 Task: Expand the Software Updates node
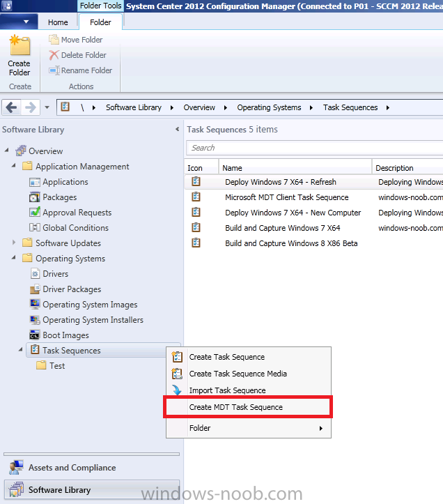click(13, 242)
